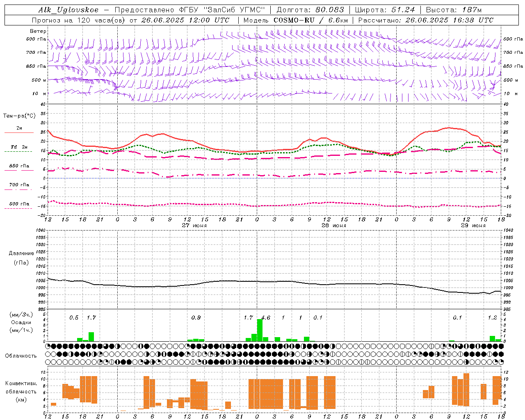Click the tallest green precipitation bar below 4.6

260,330
